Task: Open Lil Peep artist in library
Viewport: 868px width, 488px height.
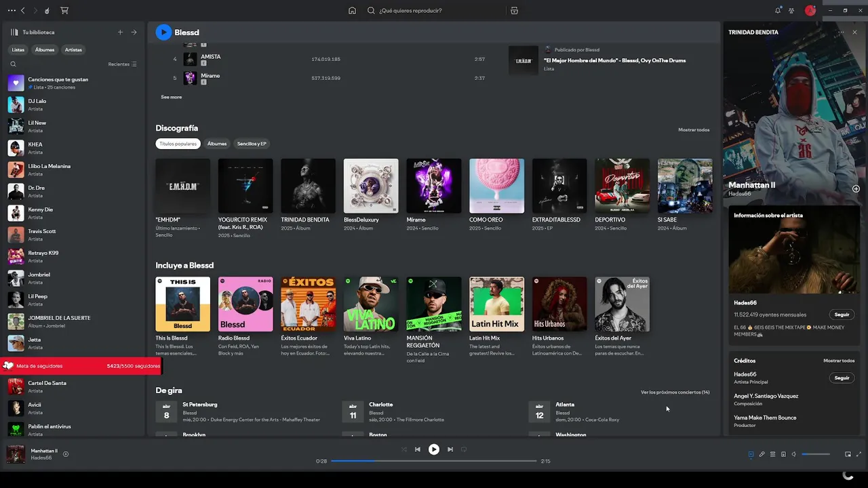Action: pos(73,300)
